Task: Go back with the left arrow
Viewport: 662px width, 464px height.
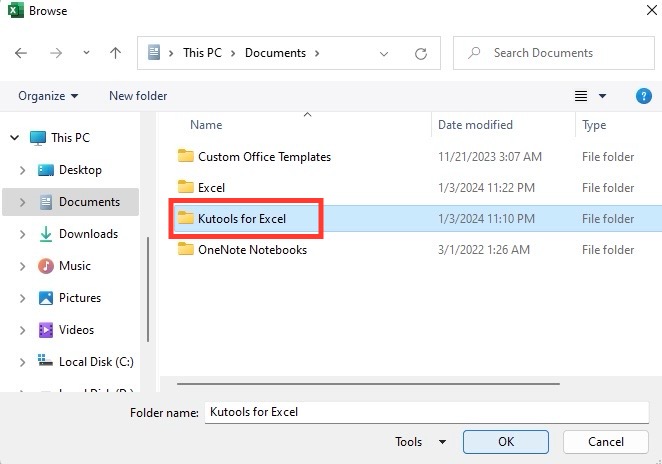Action: [21, 53]
